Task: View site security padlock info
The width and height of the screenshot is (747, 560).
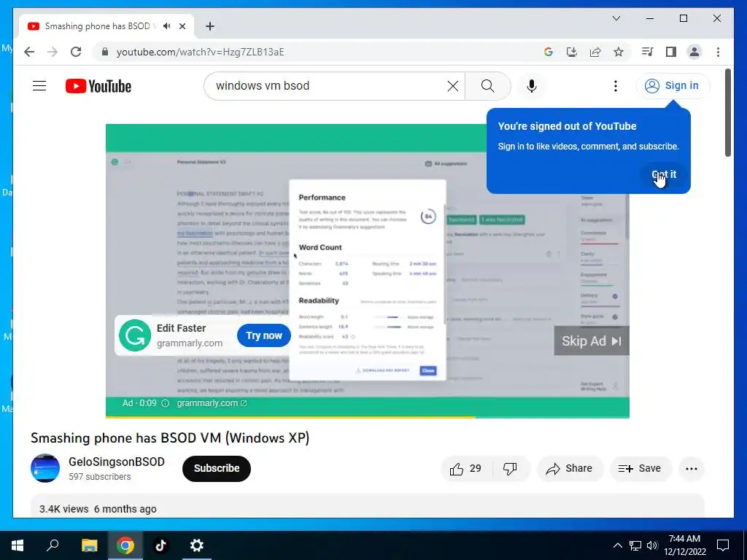Action: [105, 52]
